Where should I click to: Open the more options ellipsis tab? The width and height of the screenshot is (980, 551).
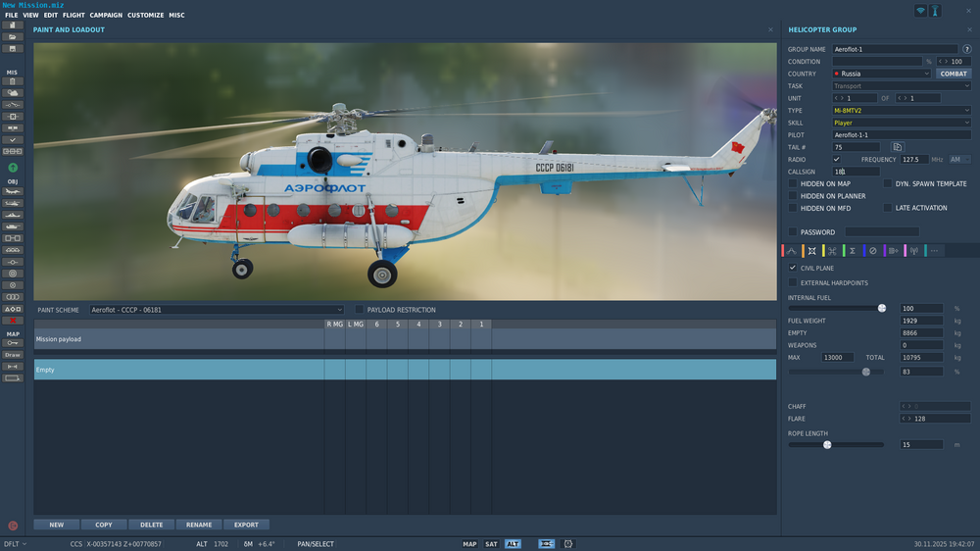[934, 251]
